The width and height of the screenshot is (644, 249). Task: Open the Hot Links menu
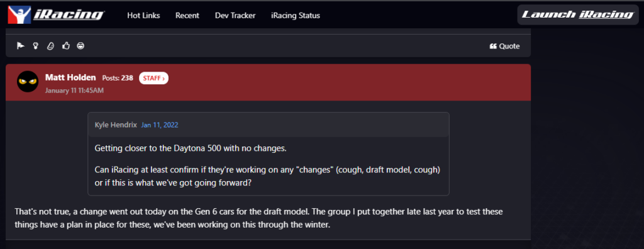click(143, 16)
